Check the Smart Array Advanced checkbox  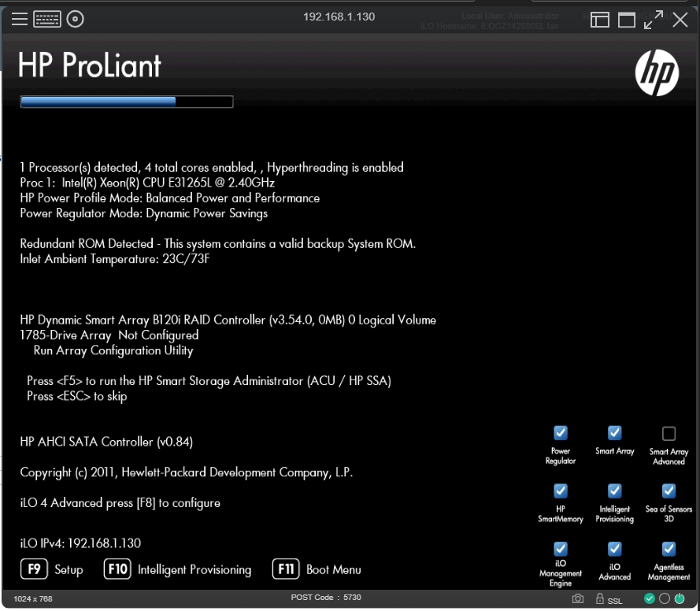tap(669, 433)
